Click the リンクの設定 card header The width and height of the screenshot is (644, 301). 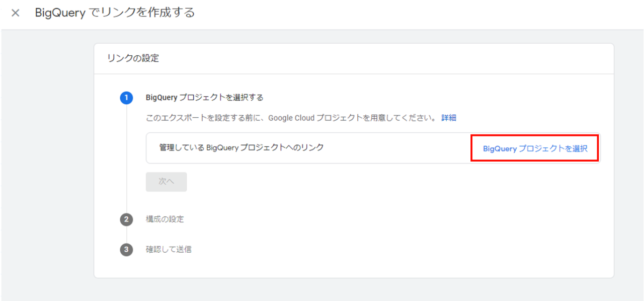click(133, 58)
